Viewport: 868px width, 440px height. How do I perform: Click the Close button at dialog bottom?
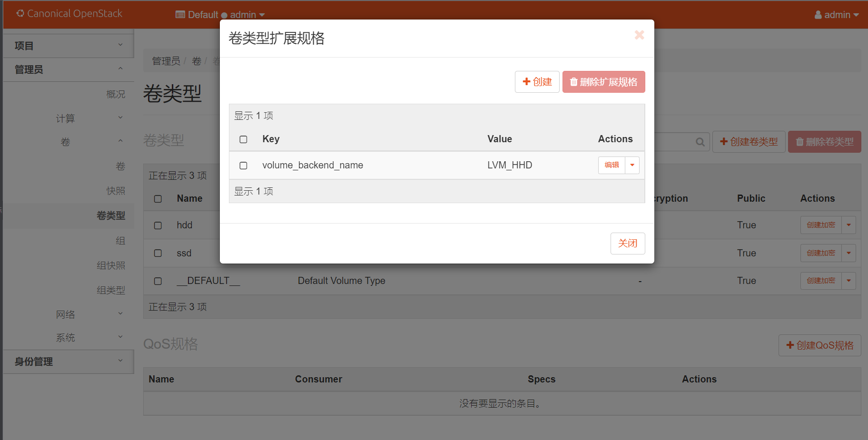coord(627,244)
